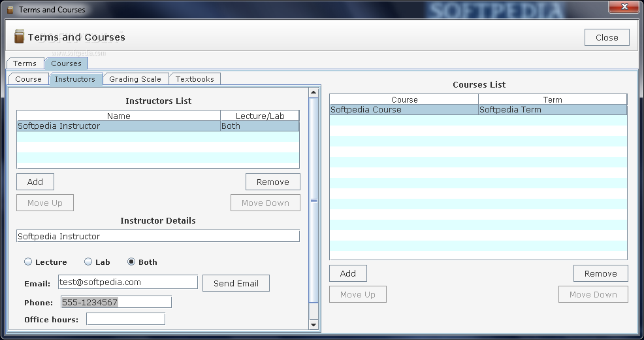This screenshot has width=644, height=340.
Task: Select Softpedia Instructor row in Instructors List
Action: pyautogui.click(x=158, y=126)
